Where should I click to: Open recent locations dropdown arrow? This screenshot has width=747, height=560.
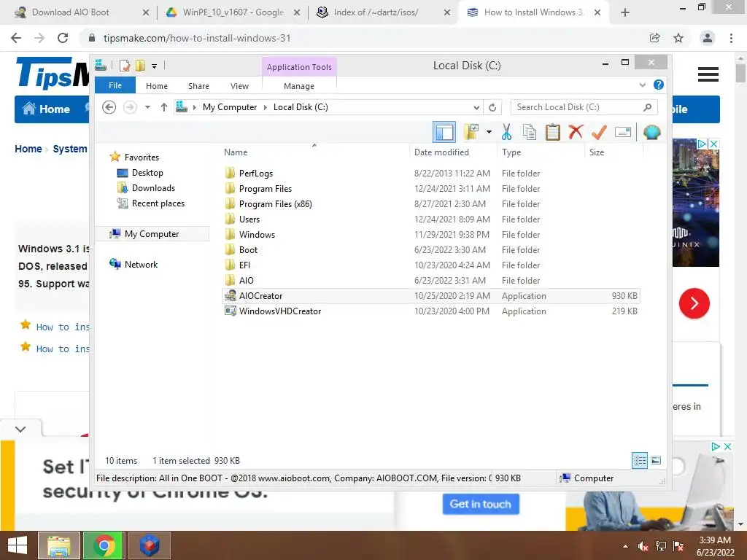pyautogui.click(x=147, y=107)
